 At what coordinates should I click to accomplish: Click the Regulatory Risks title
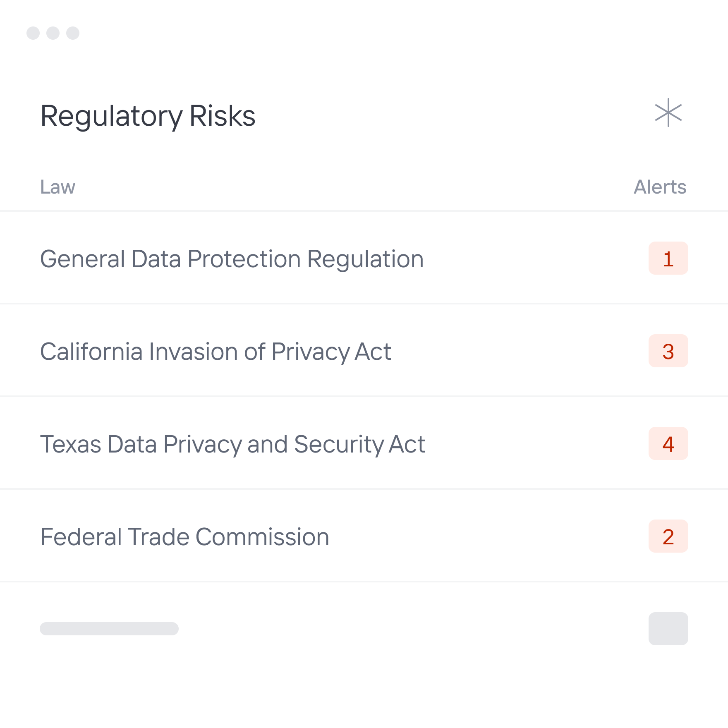(148, 116)
